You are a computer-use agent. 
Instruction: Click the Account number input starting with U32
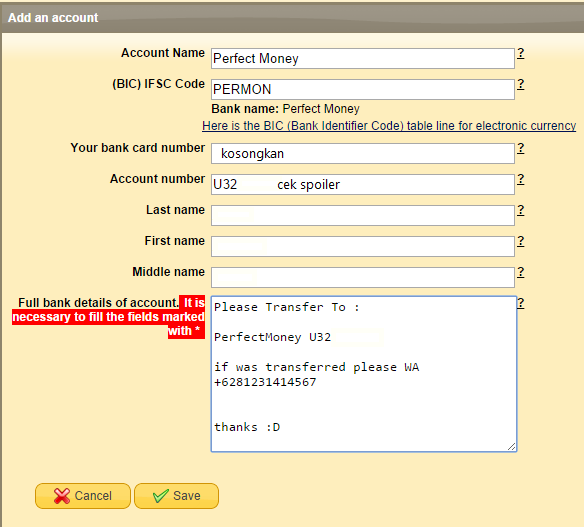click(x=363, y=184)
